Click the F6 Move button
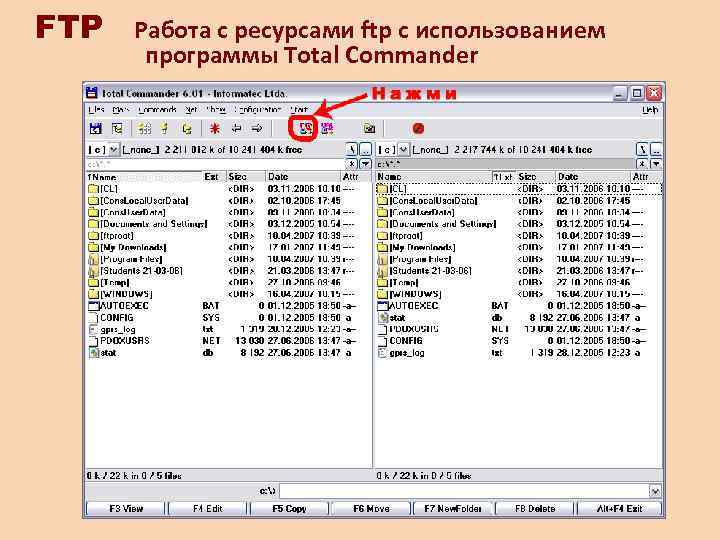 371,509
